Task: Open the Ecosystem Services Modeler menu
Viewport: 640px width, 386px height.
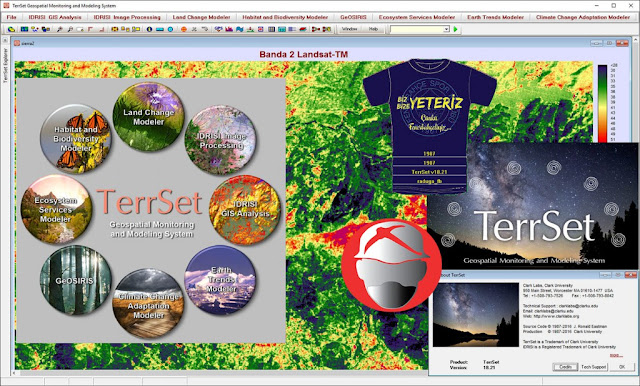Action: (416, 17)
